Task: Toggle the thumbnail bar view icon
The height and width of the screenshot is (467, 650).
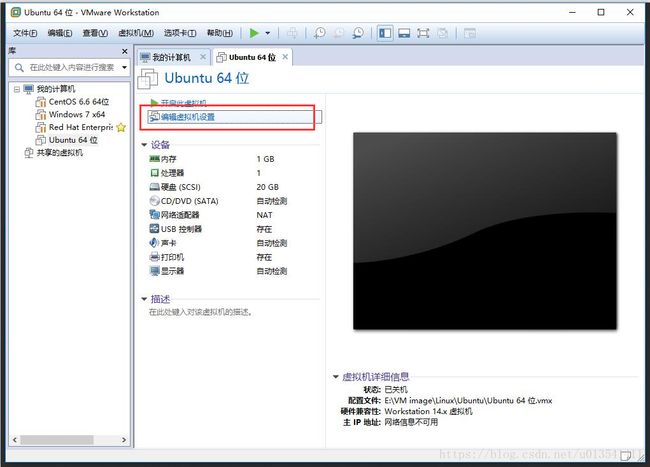Action: point(404,33)
